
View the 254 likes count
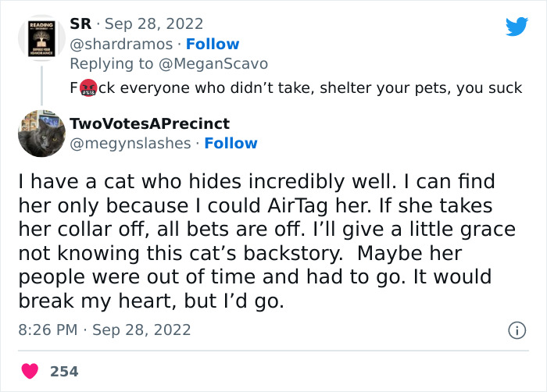point(64,372)
